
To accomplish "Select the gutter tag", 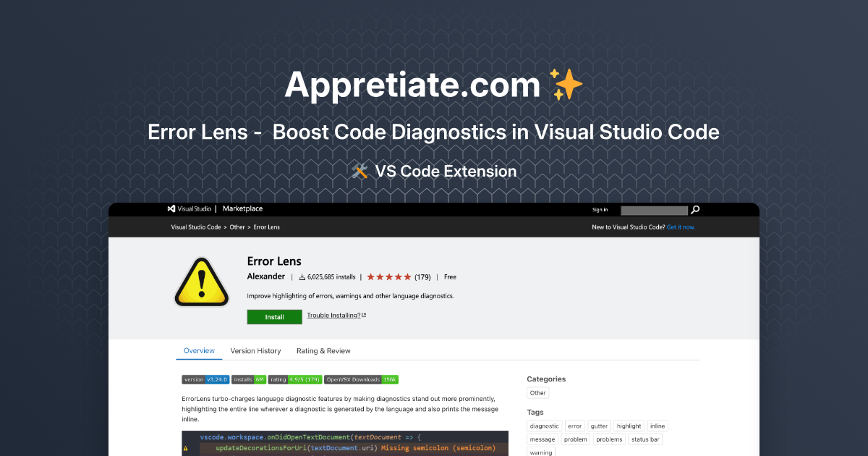I will (599, 426).
